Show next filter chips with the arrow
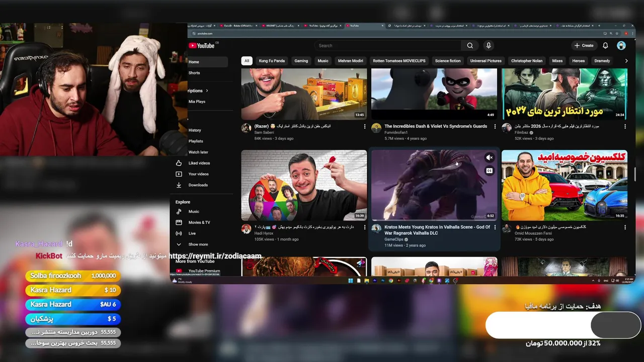 [626, 61]
